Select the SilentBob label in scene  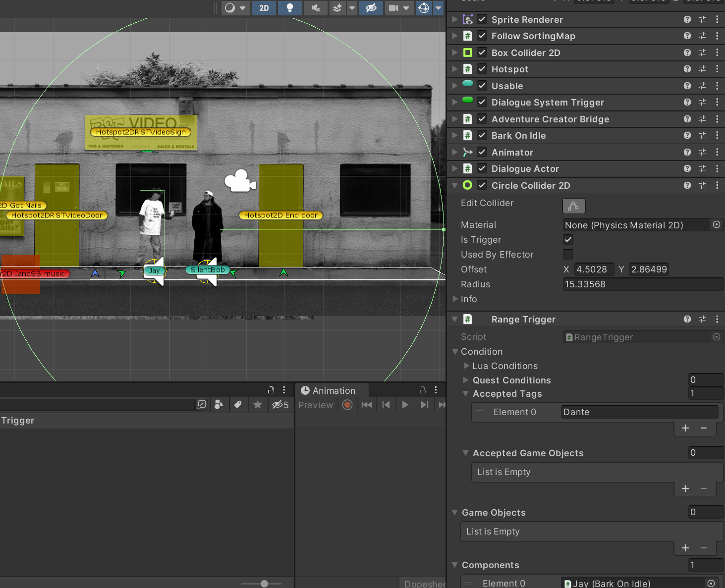click(208, 270)
